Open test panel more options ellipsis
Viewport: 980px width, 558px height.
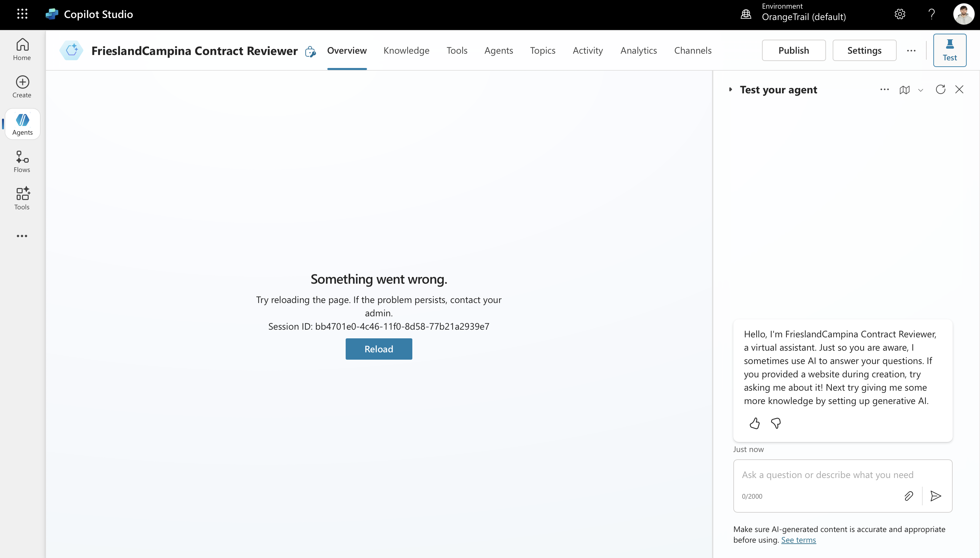pos(885,89)
